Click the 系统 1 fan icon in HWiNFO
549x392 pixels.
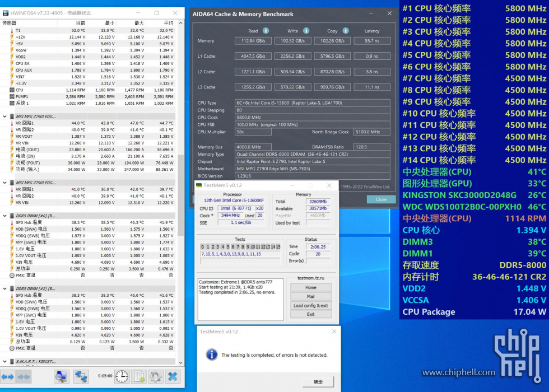[12, 103]
